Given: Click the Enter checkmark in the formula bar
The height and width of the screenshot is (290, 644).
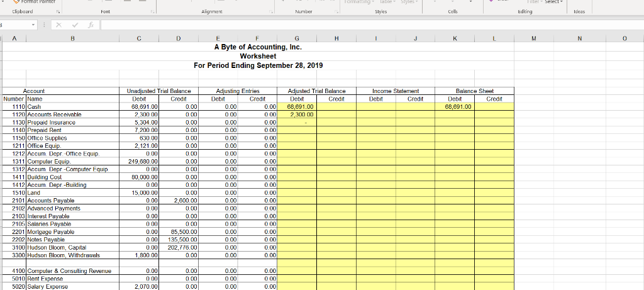Looking at the screenshot, I should pos(74,25).
